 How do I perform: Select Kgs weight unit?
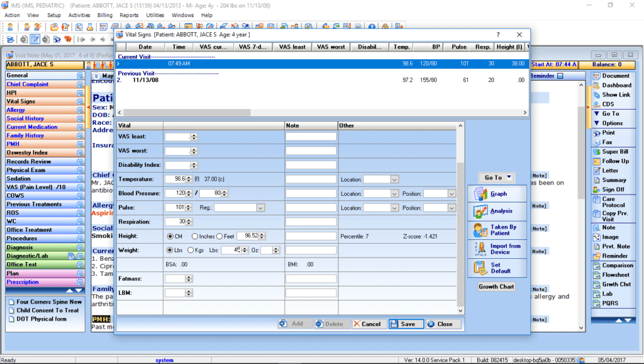[191, 250]
